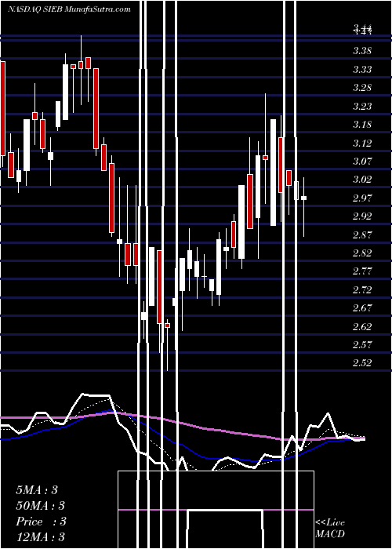Click the 50MA : 3 legend entry

point(41,506)
